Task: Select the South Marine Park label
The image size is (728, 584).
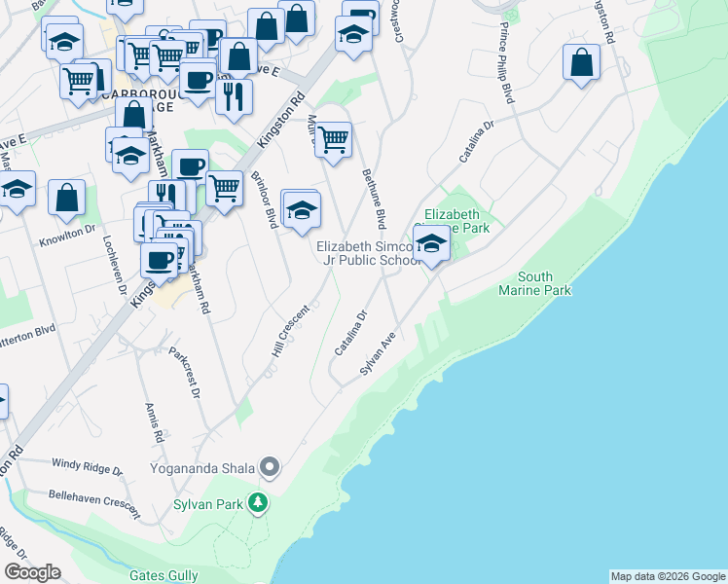Action: tap(535, 283)
